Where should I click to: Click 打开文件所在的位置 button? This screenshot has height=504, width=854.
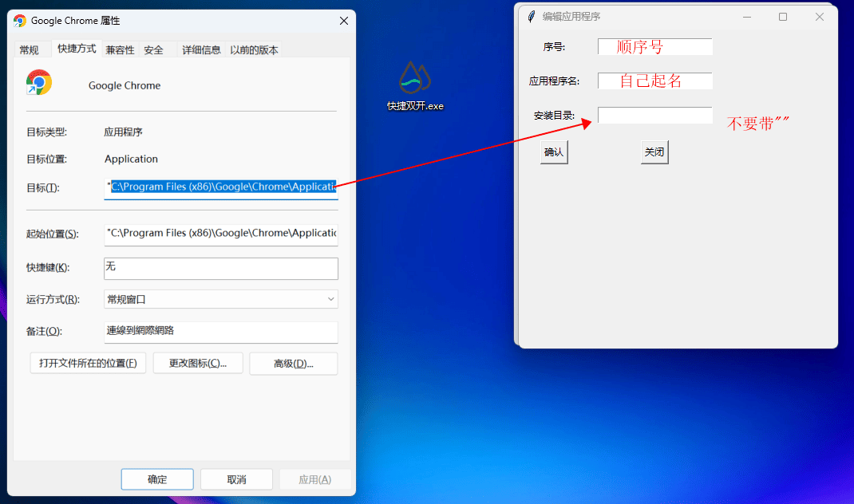click(89, 364)
